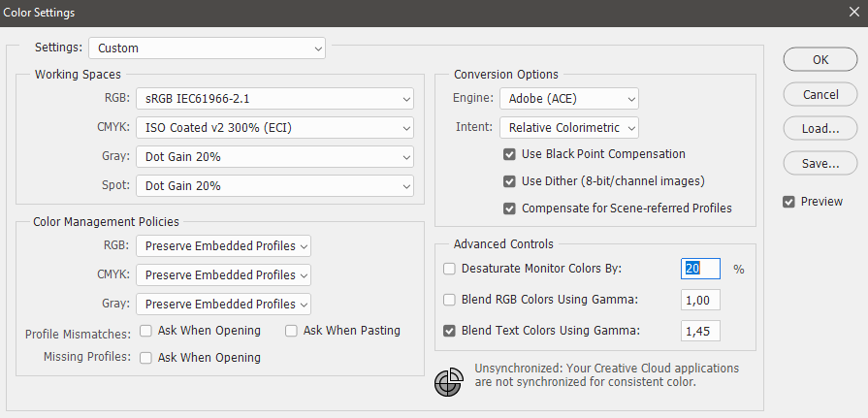Image resolution: width=868 pixels, height=418 pixels.
Task: Open the CMYK working space dropdown
Action: pyautogui.click(x=274, y=127)
